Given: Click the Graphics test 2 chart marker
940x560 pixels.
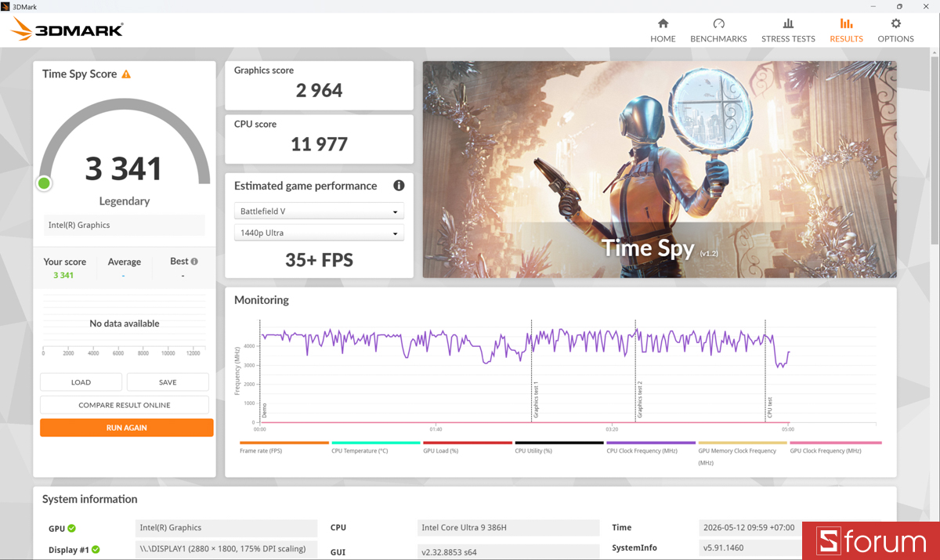Looking at the screenshot, I should [640, 399].
